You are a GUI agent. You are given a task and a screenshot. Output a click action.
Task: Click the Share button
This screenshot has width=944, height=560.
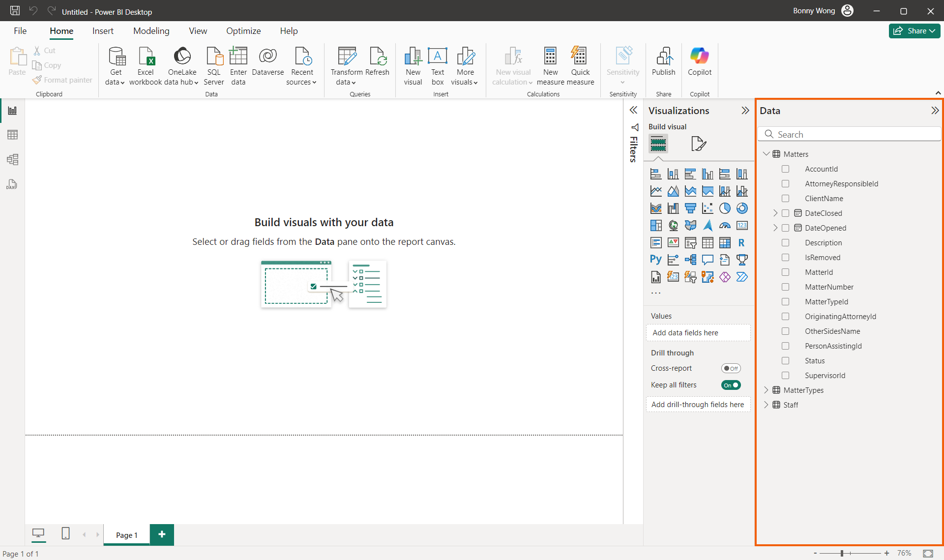914,31
